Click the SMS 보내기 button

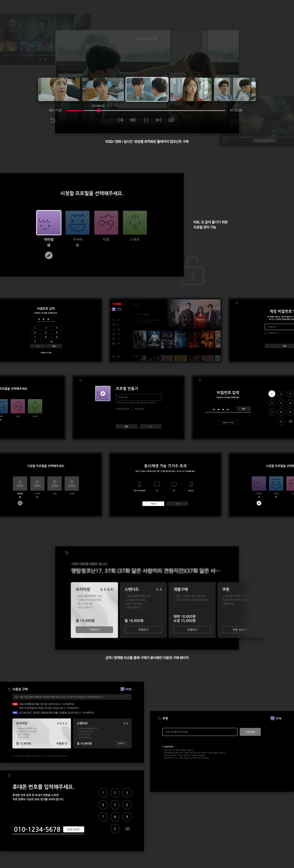[x=73, y=829]
